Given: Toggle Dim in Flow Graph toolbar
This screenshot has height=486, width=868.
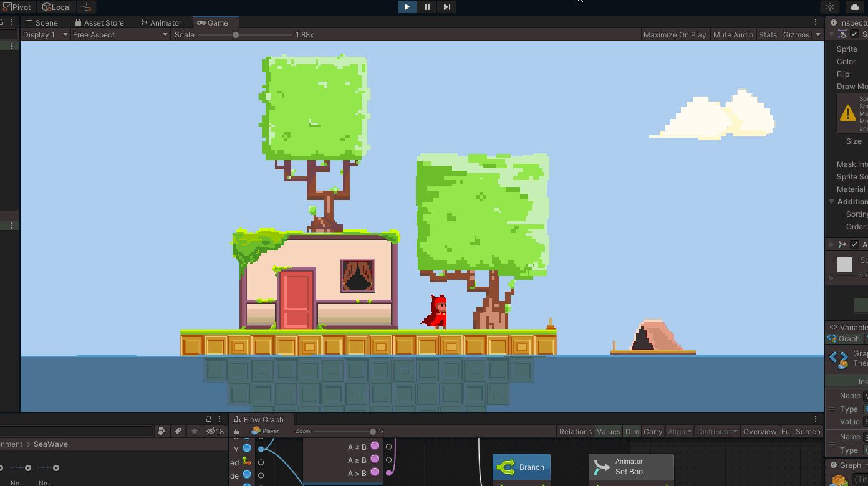Looking at the screenshot, I should point(632,431).
